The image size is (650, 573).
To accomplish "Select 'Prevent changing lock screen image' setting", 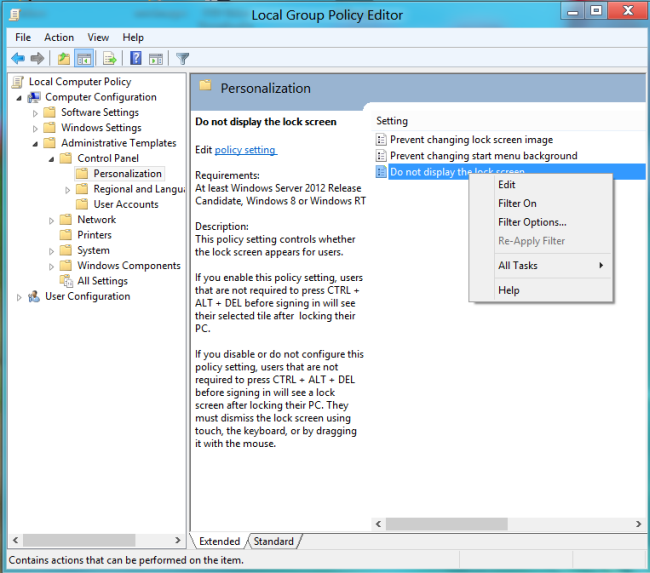I will pyautogui.click(x=470, y=140).
